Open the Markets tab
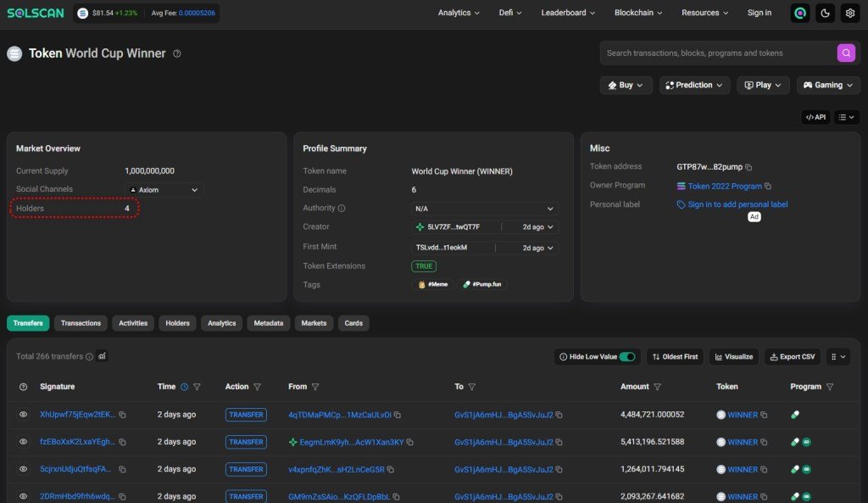Image resolution: width=868 pixels, height=503 pixels. pyautogui.click(x=314, y=323)
